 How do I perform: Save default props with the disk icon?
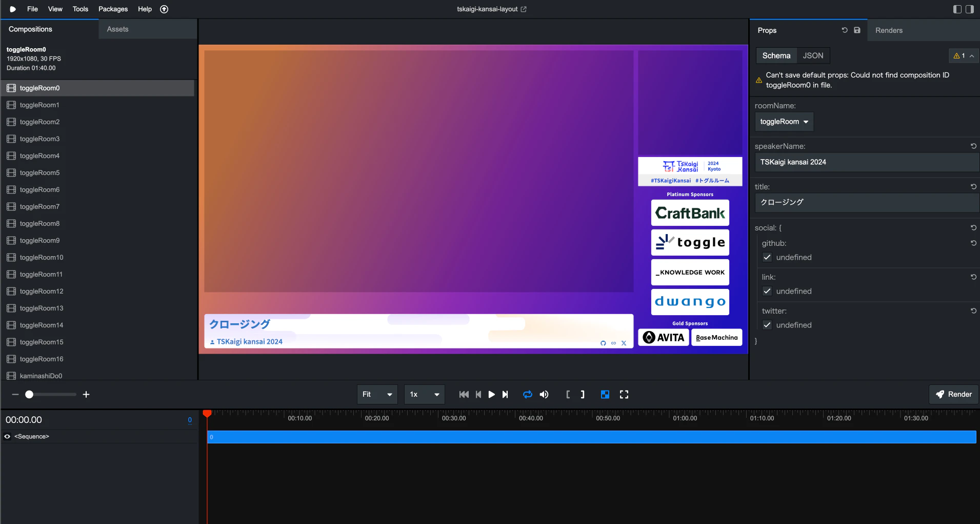pyautogui.click(x=857, y=30)
